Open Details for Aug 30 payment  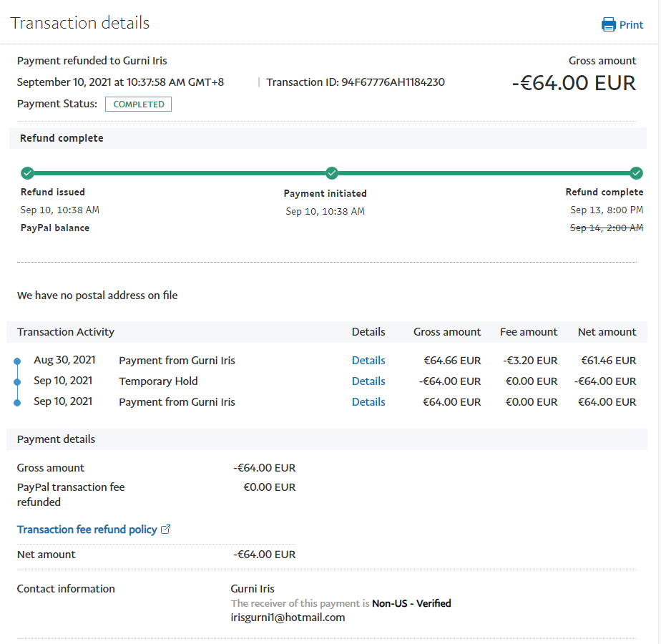click(x=368, y=361)
